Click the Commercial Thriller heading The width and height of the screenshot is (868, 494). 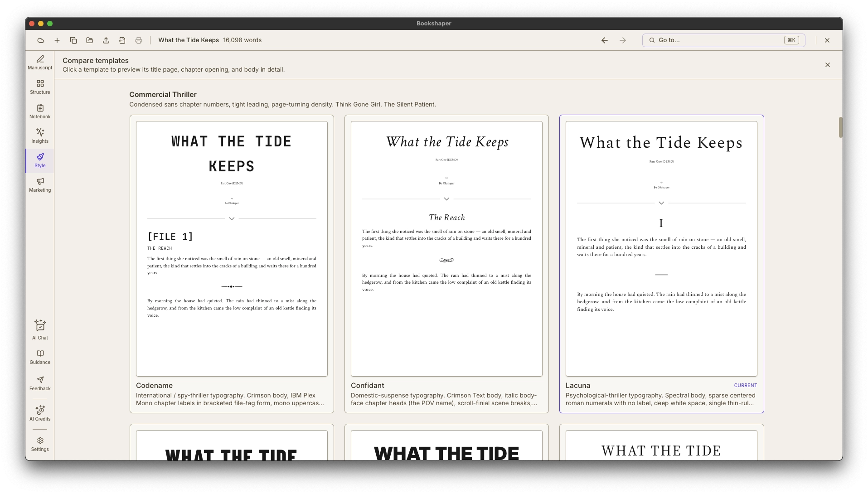[x=163, y=94]
